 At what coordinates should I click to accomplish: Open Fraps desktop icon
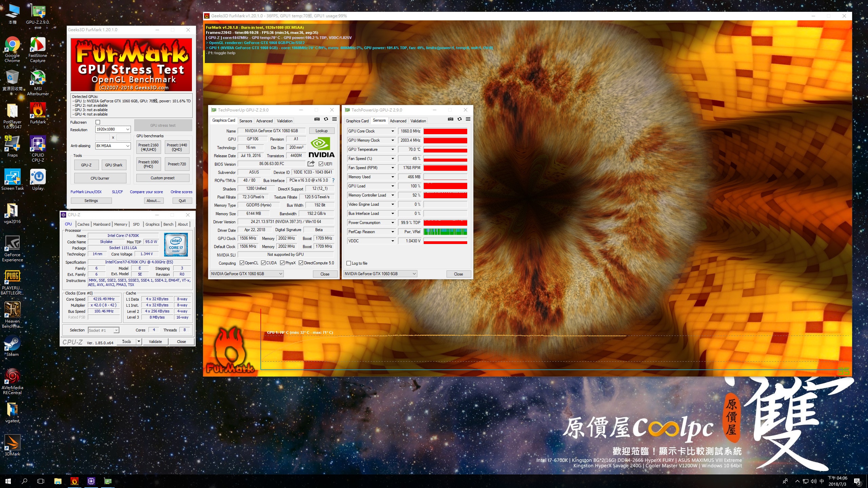12,147
